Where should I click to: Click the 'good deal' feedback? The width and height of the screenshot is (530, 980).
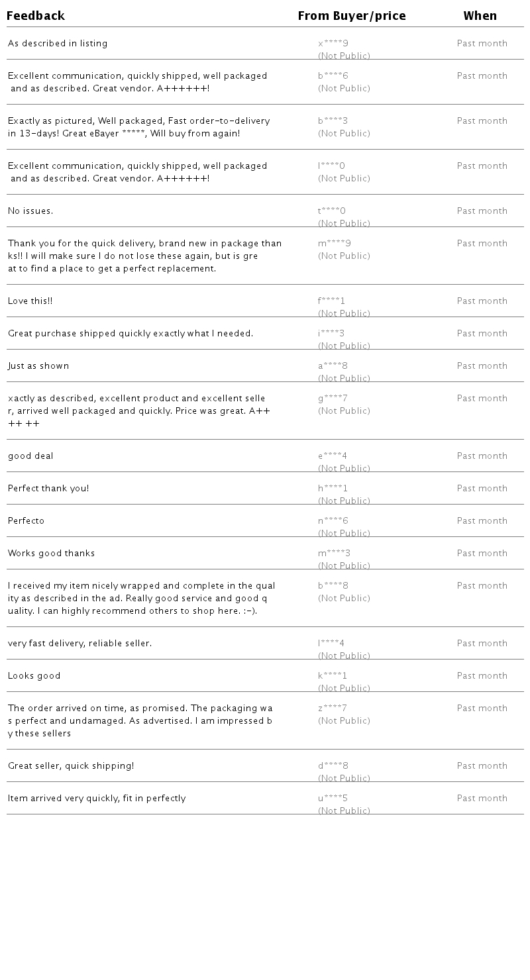click(30, 456)
